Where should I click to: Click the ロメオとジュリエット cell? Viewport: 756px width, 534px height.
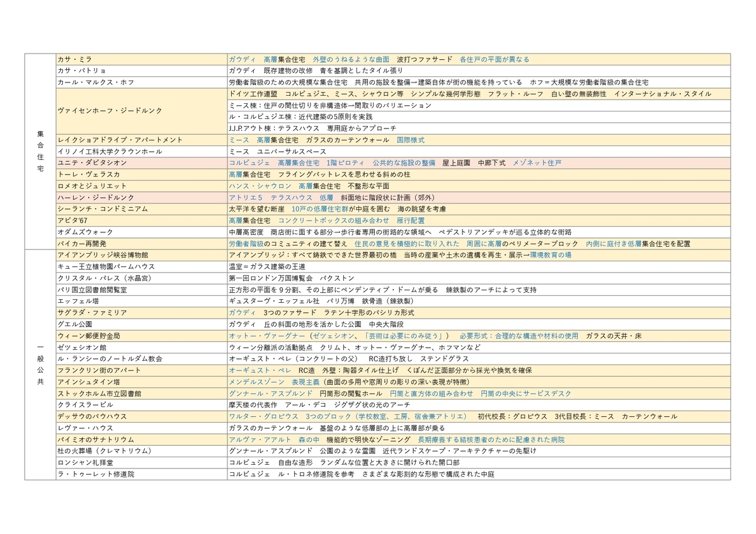pos(141,186)
